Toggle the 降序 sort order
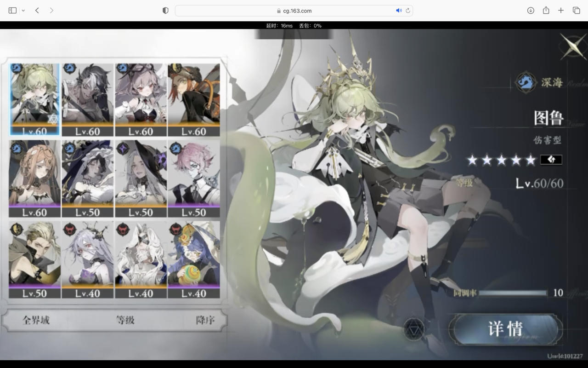This screenshot has height=368, width=588. pos(205,320)
